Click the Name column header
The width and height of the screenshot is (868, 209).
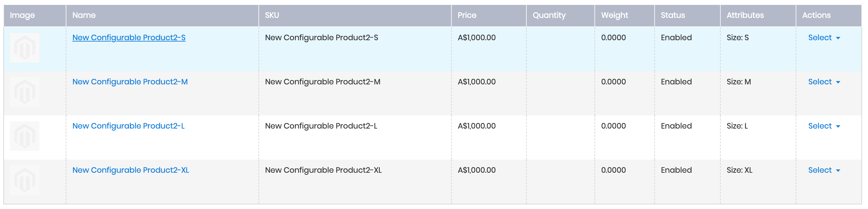(84, 15)
